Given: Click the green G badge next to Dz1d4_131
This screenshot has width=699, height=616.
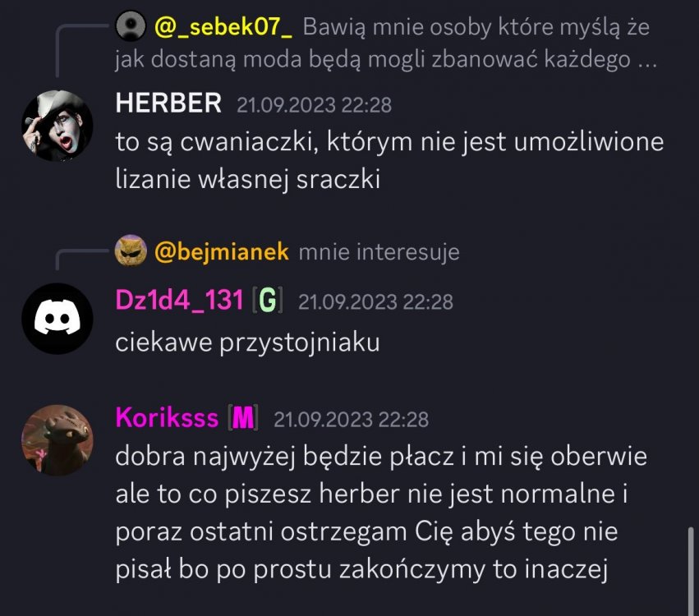Looking at the screenshot, I should (x=268, y=300).
